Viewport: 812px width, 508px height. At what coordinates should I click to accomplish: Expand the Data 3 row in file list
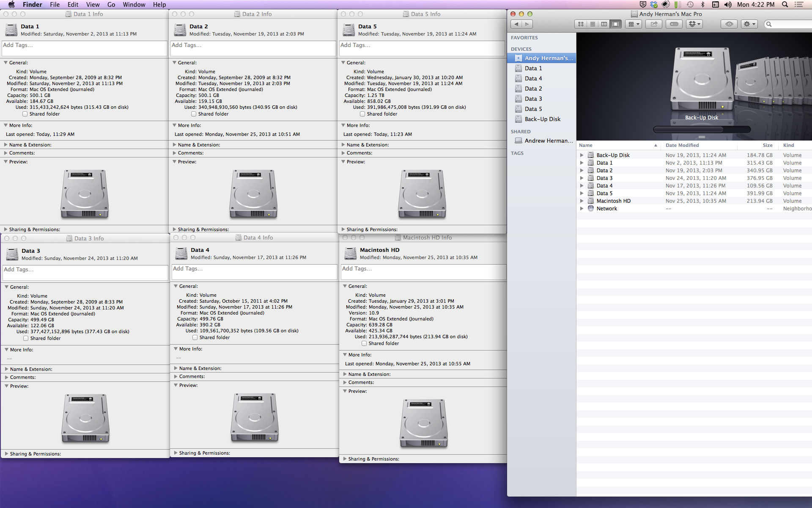582,178
